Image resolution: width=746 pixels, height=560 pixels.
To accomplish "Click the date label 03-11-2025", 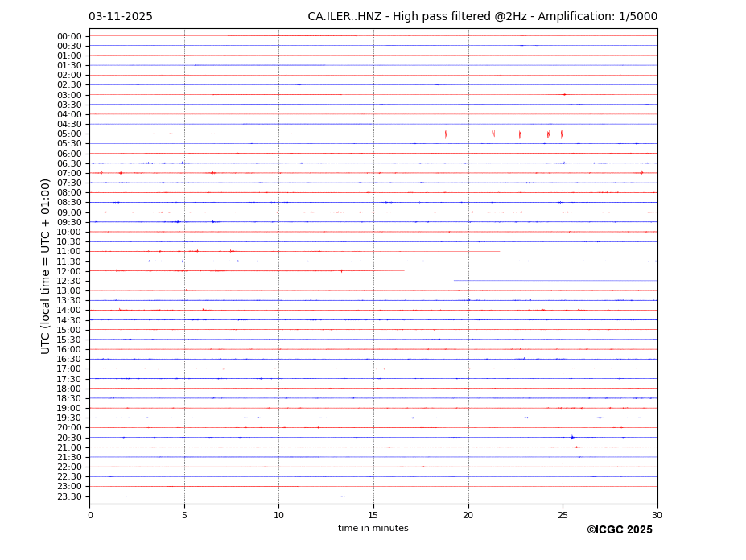I will [x=121, y=17].
